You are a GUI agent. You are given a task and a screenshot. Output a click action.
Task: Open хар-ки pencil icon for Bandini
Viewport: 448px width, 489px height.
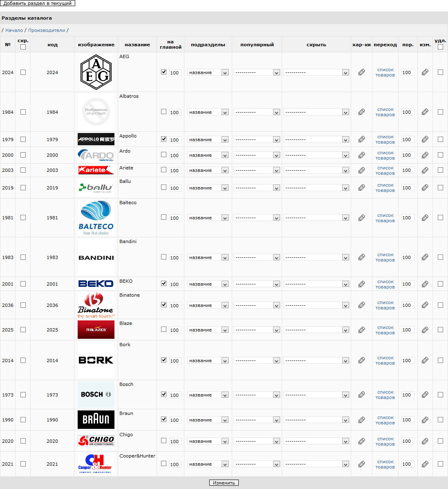(x=361, y=257)
